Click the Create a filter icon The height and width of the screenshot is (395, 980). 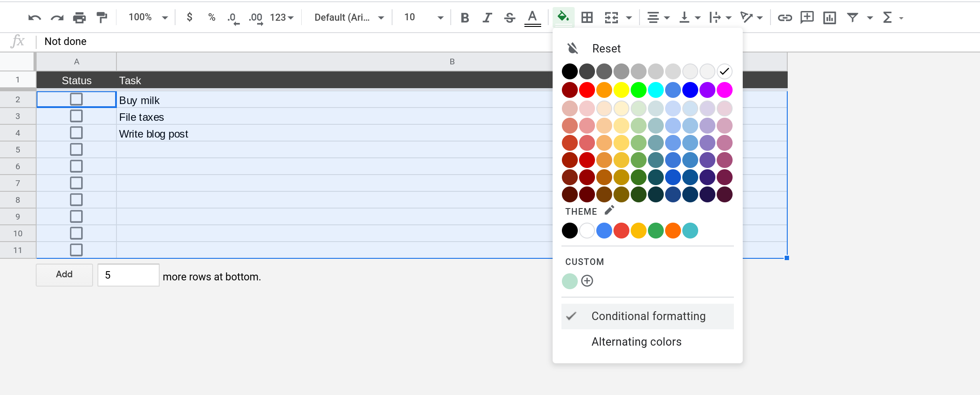point(853,18)
